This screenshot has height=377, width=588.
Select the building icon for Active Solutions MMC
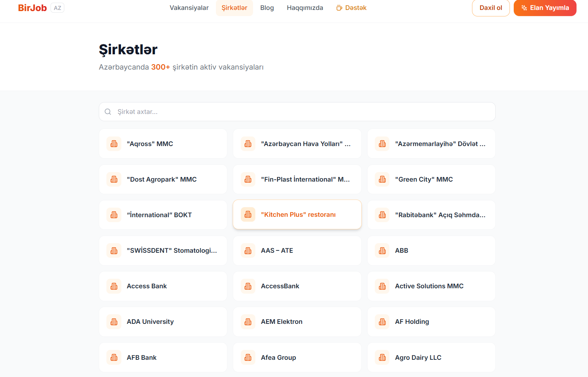[x=382, y=286]
